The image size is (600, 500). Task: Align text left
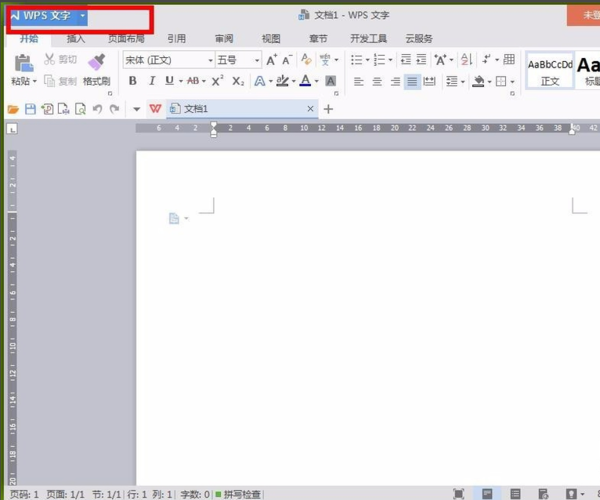pos(359,81)
